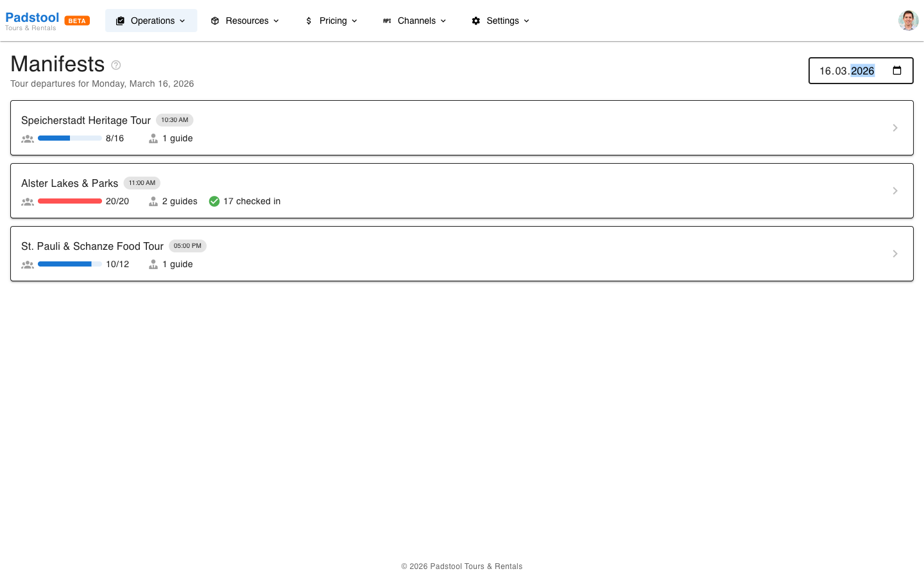Click the footer copyright Padstool Tours & Rentals
The width and height of the screenshot is (924, 578).
point(462,566)
